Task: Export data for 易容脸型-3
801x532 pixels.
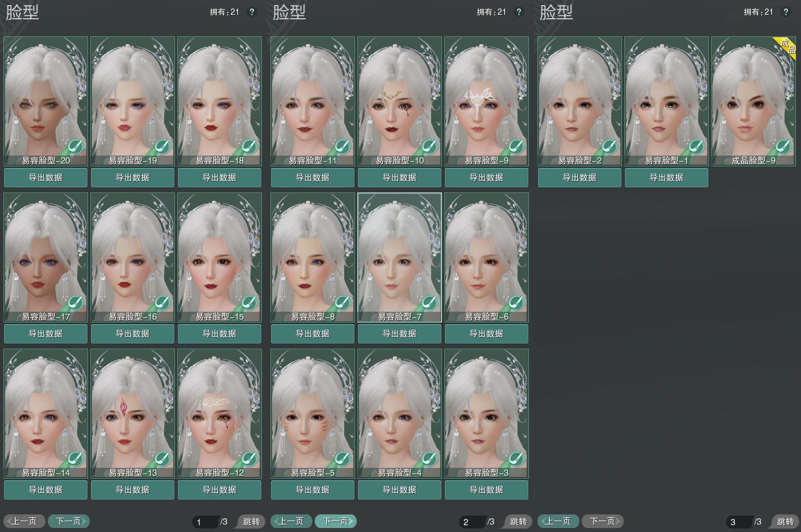Action: 487,490
